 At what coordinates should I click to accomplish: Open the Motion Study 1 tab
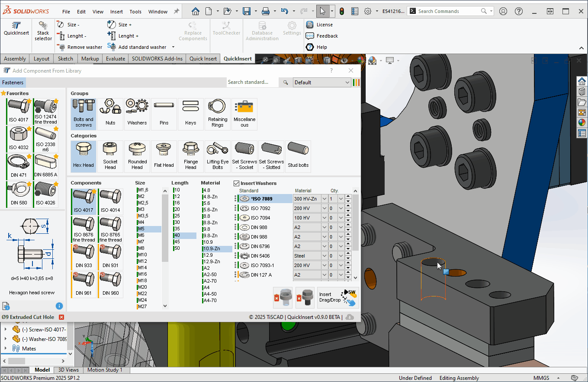105,370
